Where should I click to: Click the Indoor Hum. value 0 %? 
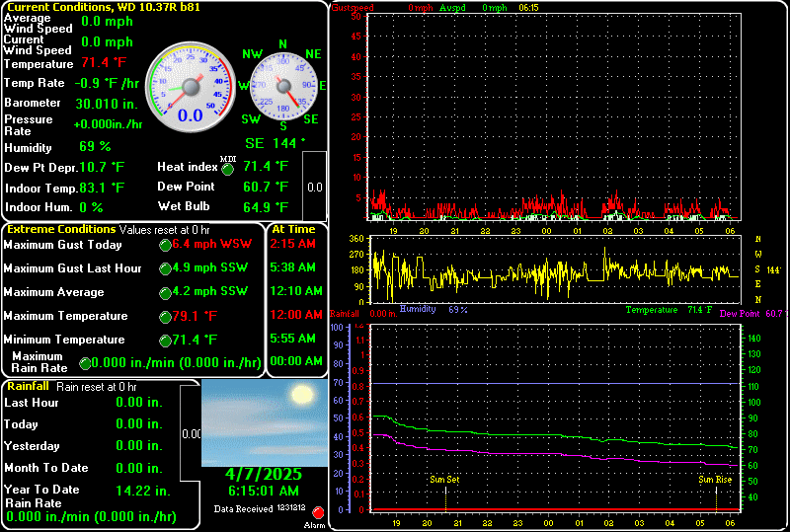[91, 207]
